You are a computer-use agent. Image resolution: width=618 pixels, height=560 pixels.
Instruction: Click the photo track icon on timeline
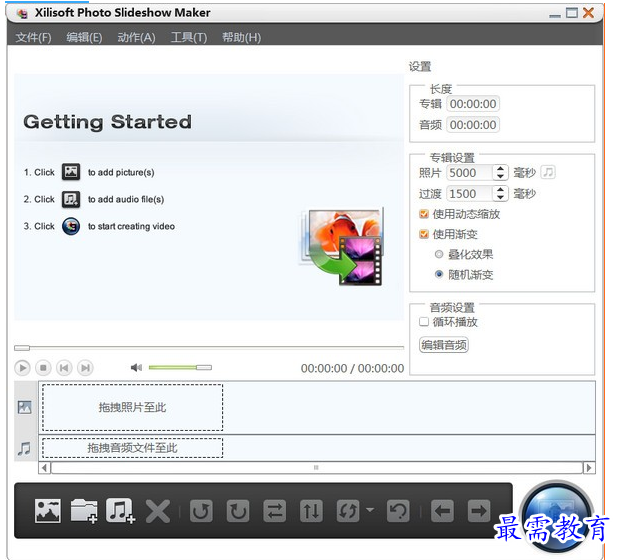pyautogui.click(x=24, y=407)
